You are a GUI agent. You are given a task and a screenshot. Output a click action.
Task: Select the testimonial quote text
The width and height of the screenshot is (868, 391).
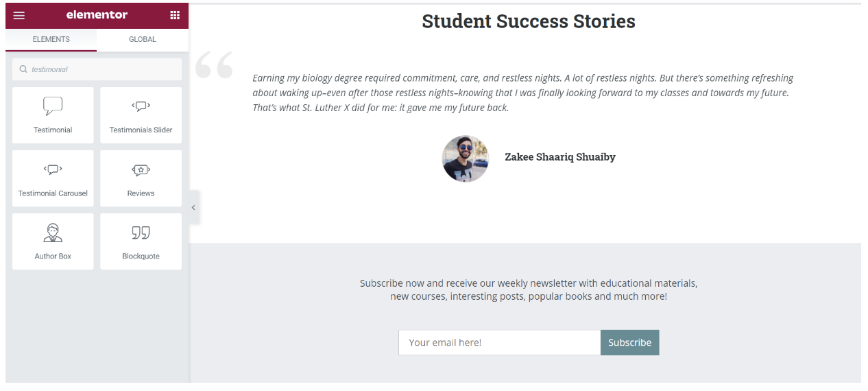523,93
